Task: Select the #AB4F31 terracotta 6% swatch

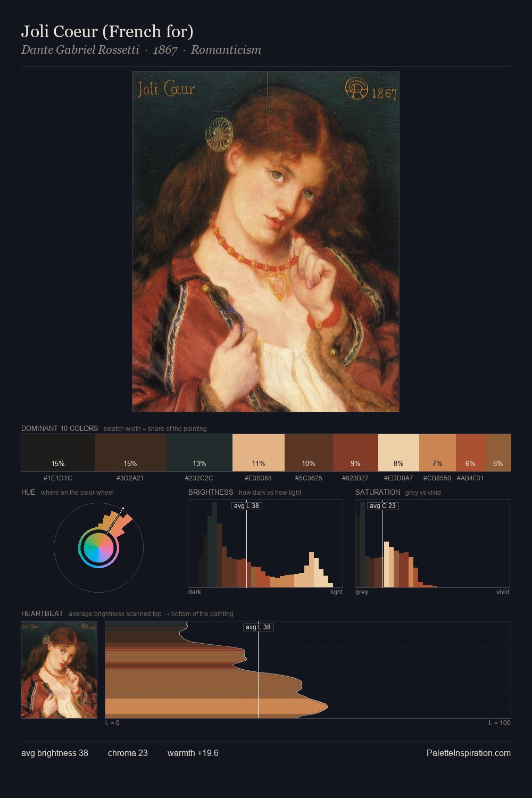Action: point(470,453)
